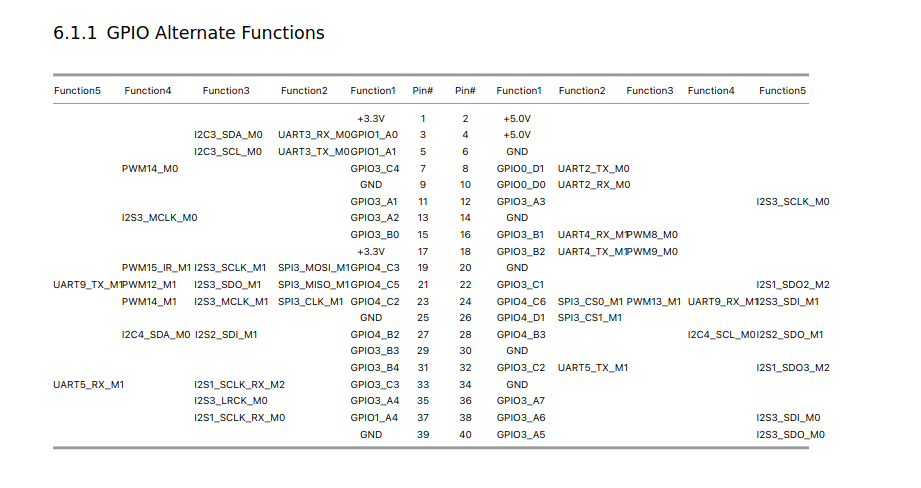This screenshot has width=921, height=488.
Task: Click the I2C4_SCL_M0 entry
Action: [x=722, y=334]
